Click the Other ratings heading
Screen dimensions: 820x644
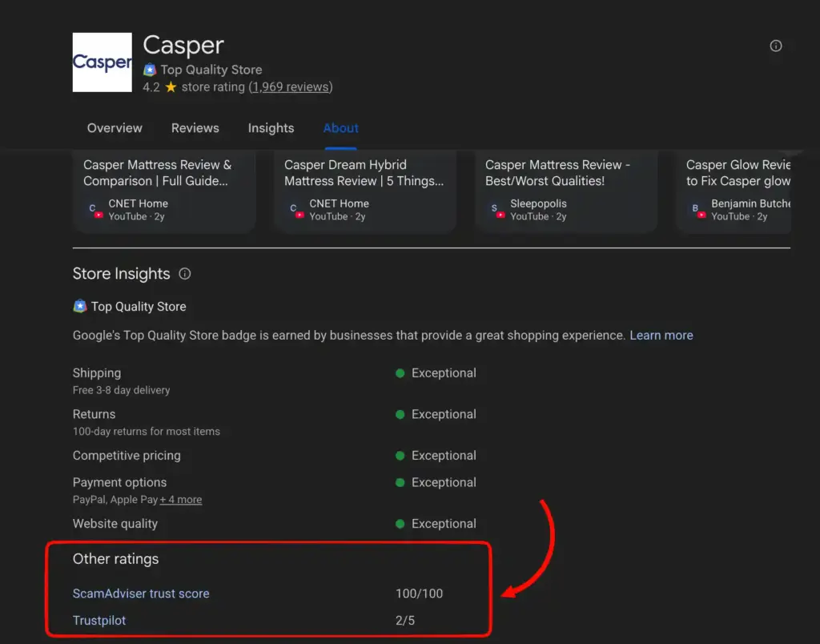tap(115, 559)
